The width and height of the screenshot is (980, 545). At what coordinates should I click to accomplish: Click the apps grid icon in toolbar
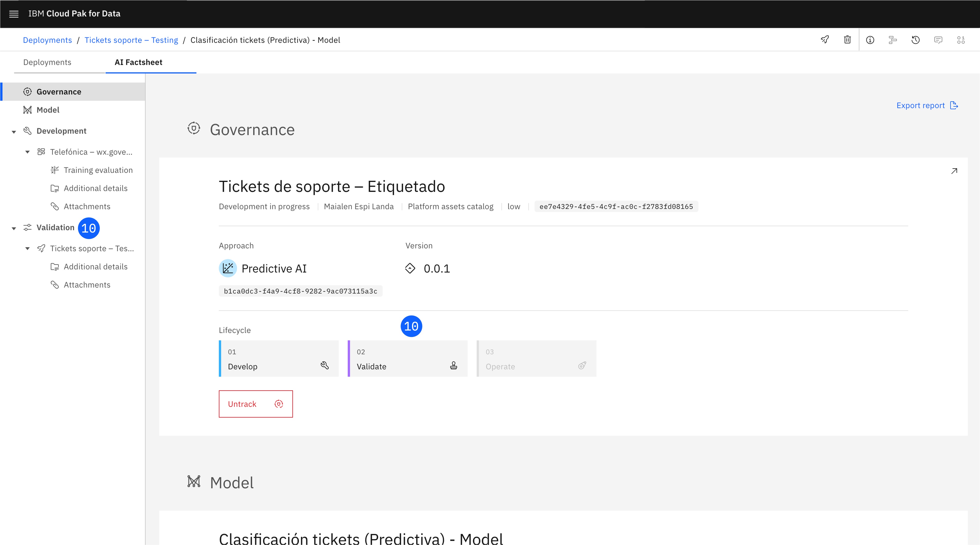pos(961,40)
